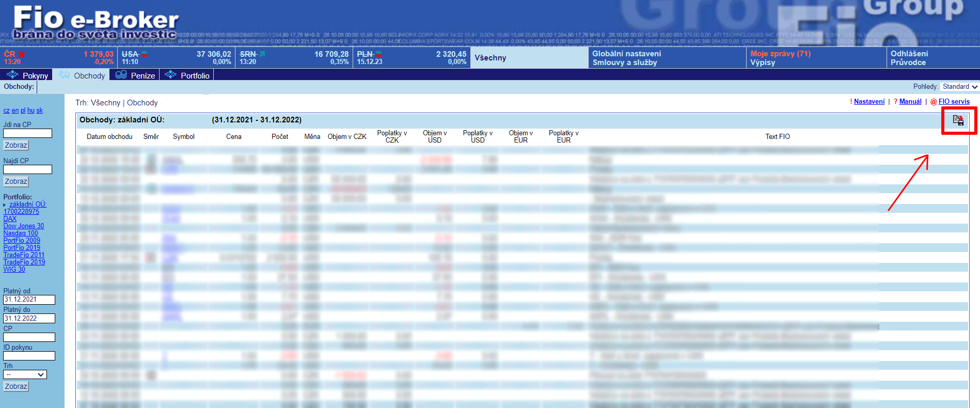980x408 pixels.
Task: Click the green up arrow next to SRN
Action: pyautogui.click(x=262, y=54)
